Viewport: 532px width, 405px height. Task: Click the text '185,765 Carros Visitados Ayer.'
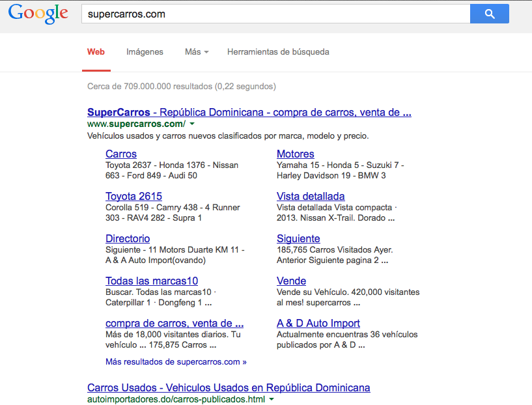335,250
